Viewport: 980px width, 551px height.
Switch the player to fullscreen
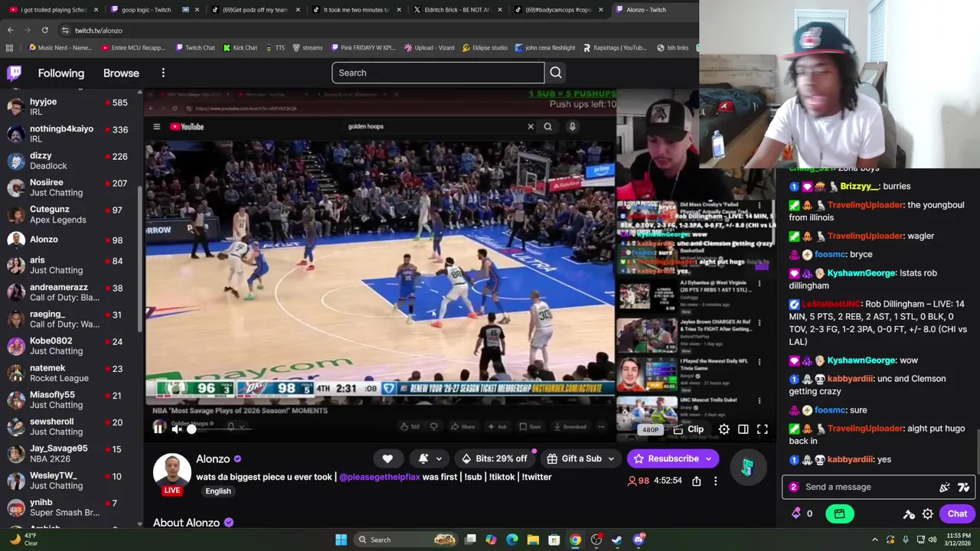(x=763, y=429)
